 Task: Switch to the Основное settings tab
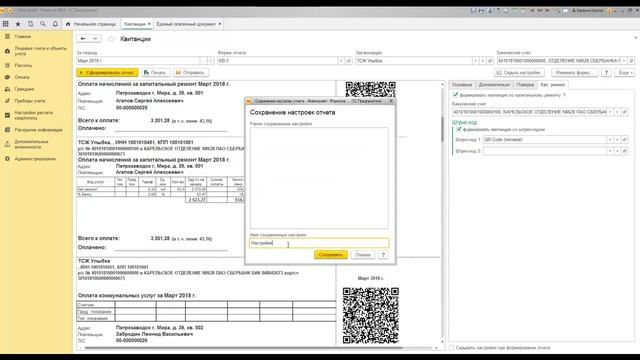click(x=462, y=84)
